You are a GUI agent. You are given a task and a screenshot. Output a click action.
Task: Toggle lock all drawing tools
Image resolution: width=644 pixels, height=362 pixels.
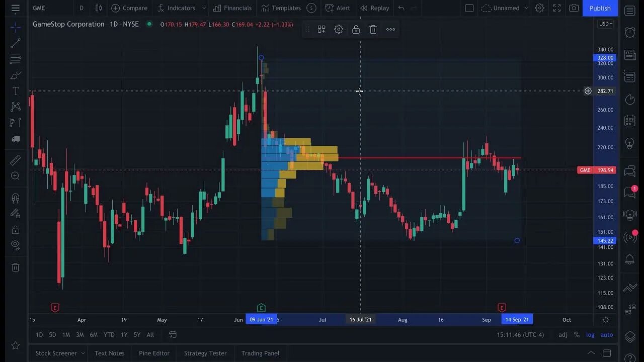(15, 230)
